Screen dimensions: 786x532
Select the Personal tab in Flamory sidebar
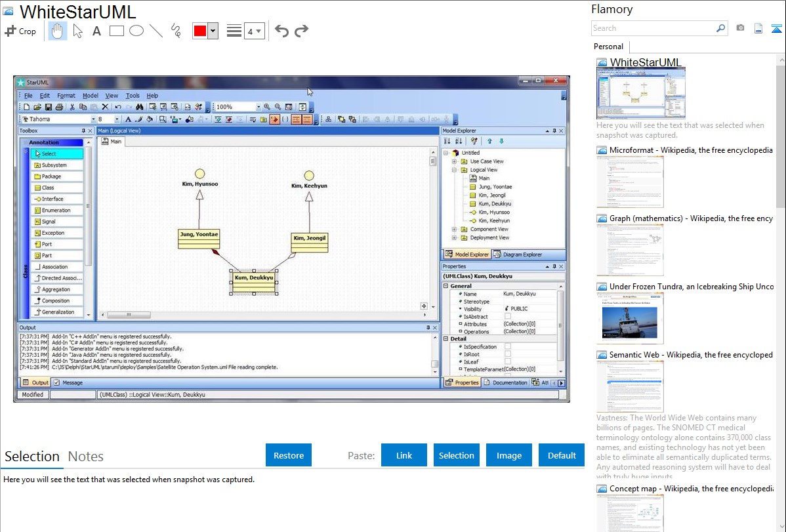click(609, 47)
